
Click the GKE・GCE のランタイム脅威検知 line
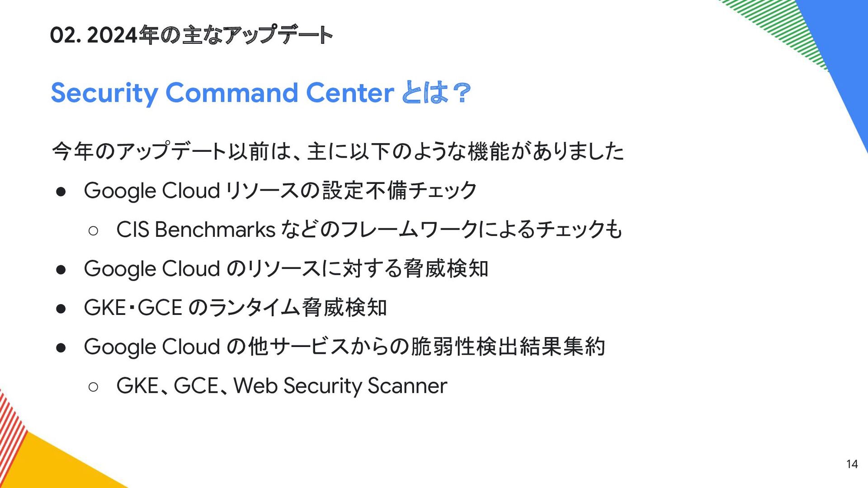point(236,308)
